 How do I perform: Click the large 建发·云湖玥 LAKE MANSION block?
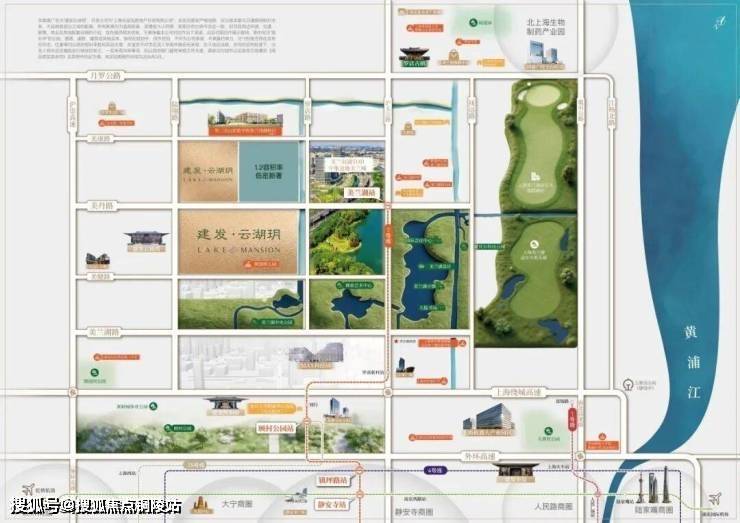[238, 242]
